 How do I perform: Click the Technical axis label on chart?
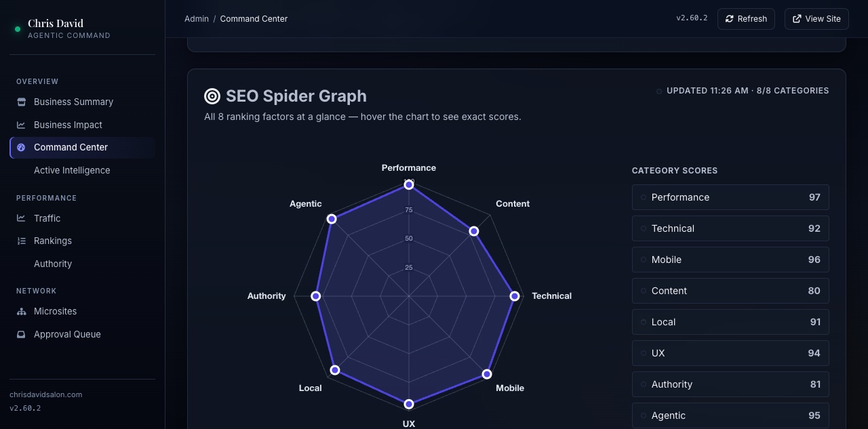pyautogui.click(x=551, y=296)
